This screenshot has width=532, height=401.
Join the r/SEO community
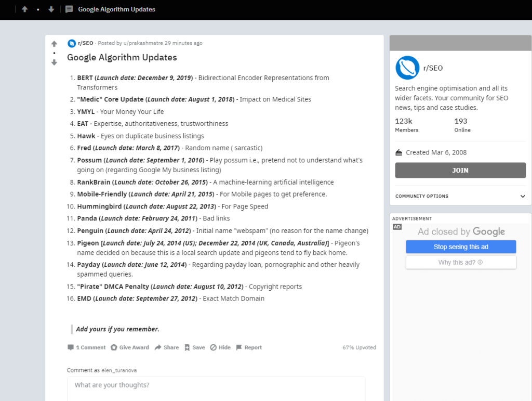[460, 170]
